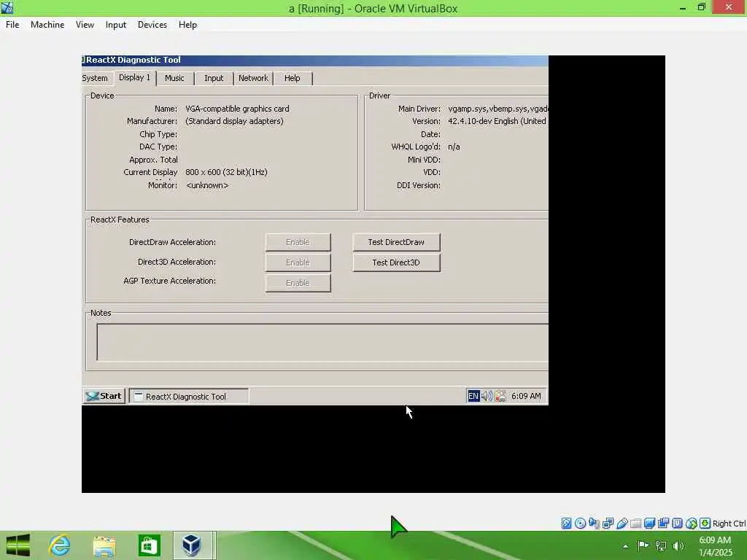Toggle the mouse integration indicator icon
Viewport: 747px width, 560px height.
(x=692, y=524)
